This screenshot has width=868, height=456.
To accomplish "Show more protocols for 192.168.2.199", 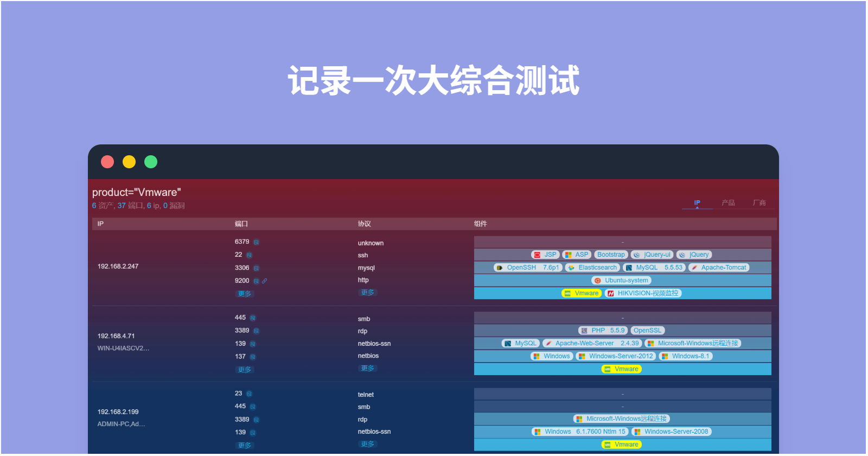I will coord(368,444).
